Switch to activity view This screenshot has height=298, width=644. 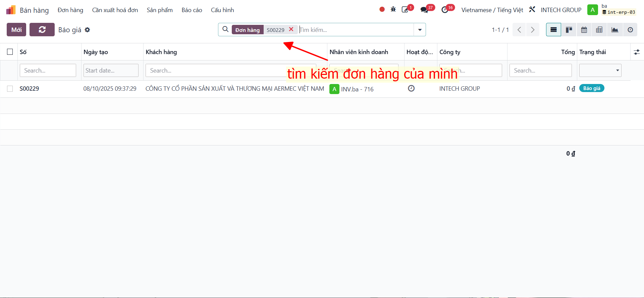(630, 30)
